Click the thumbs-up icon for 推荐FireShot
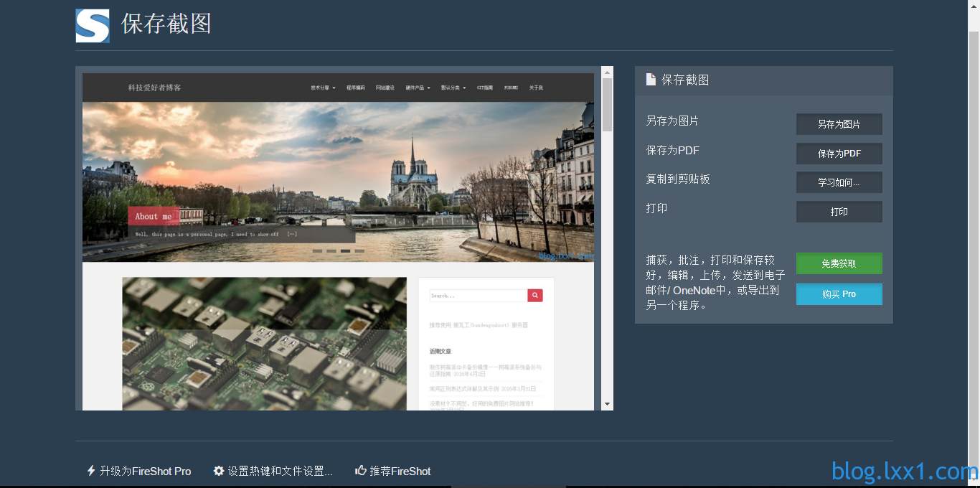Viewport: 980px width, 488px height. point(361,471)
